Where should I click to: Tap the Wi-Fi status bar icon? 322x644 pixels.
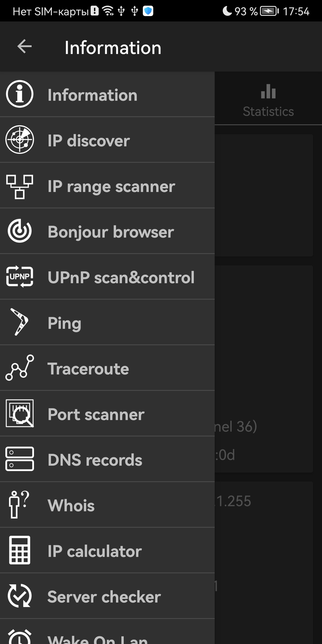108,11
